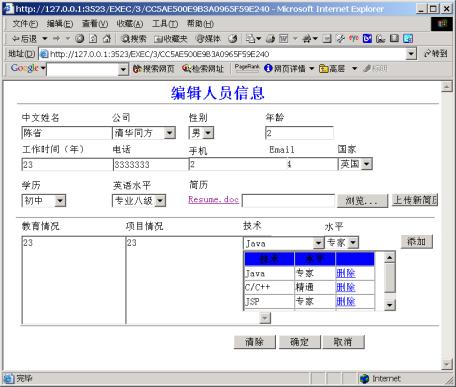The image size is (456, 387).
Task: Click the Mail icon in toolbar
Action: [250, 39]
